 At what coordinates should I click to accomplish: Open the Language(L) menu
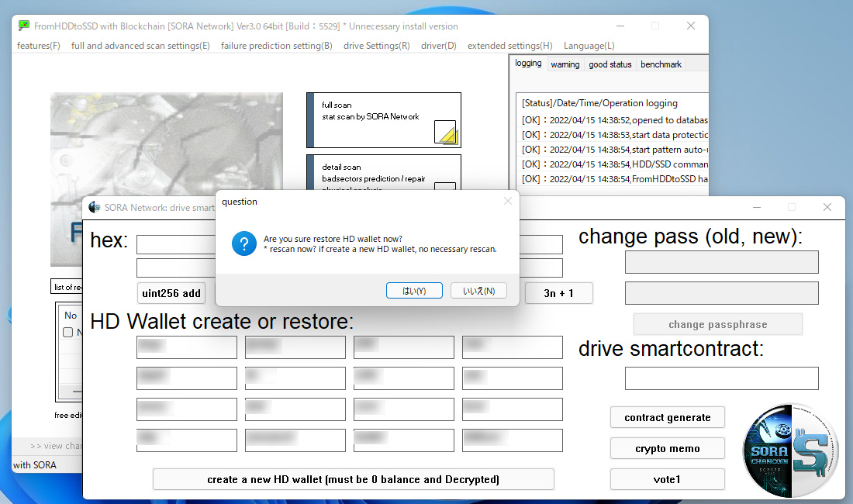[x=589, y=46]
